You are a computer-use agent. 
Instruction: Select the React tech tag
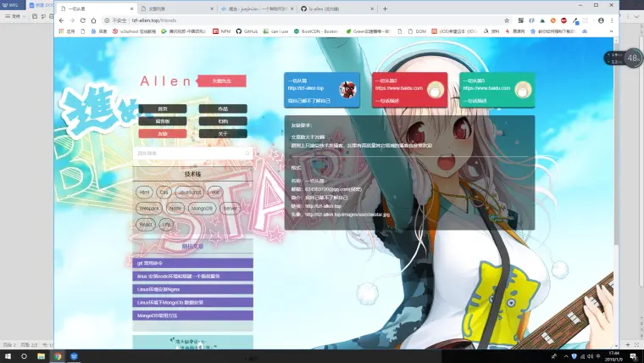click(146, 225)
